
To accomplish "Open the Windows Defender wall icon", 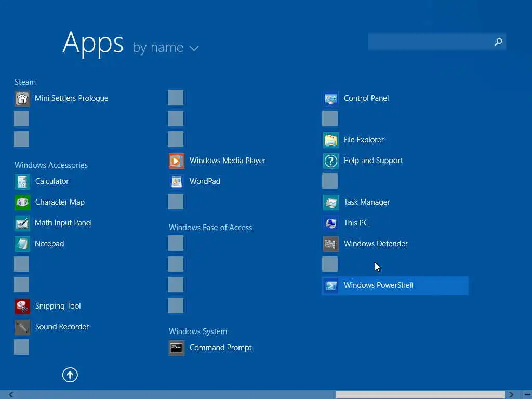I will tap(330, 244).
